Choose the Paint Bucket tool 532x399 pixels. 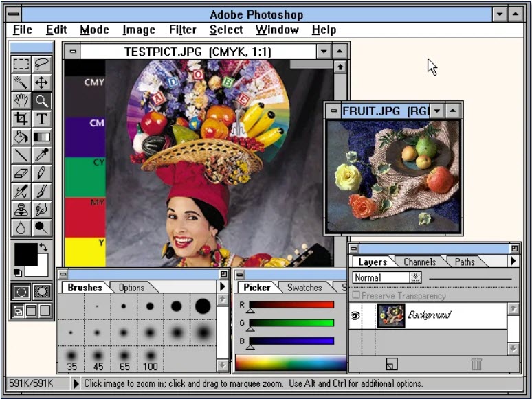point(21,137)
